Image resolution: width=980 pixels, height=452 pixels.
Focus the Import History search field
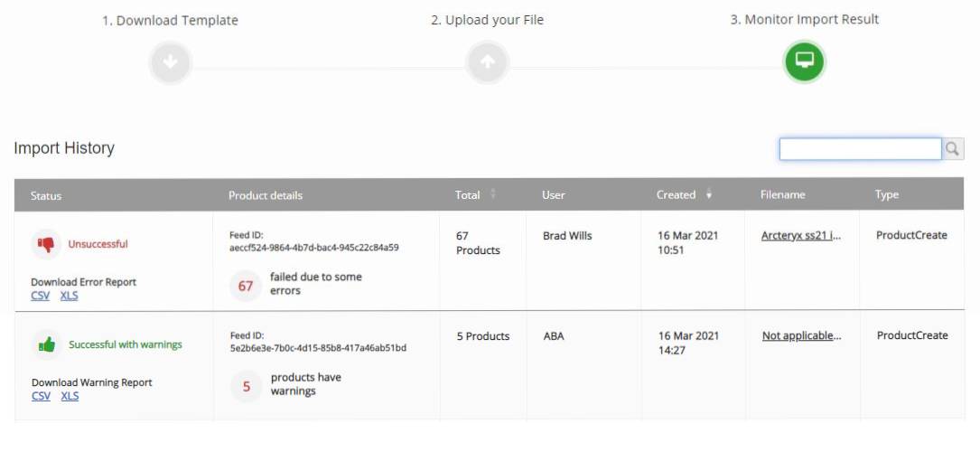click(860, 149)
